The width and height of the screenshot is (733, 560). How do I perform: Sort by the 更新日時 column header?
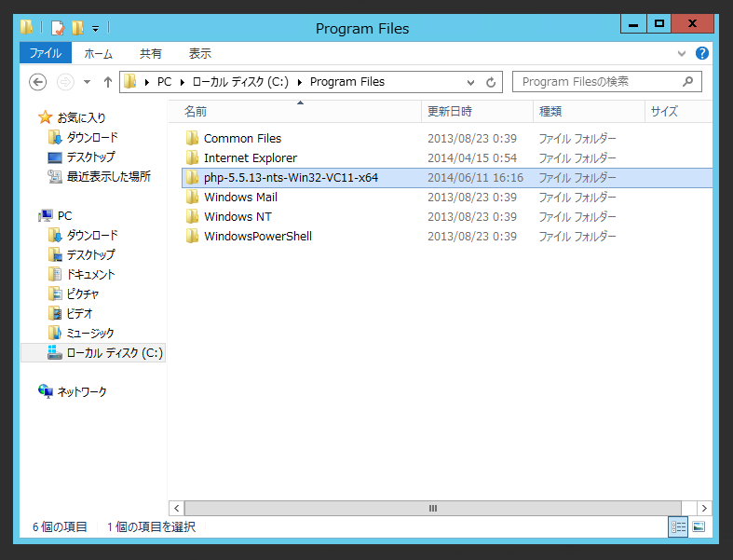point(477,111)
